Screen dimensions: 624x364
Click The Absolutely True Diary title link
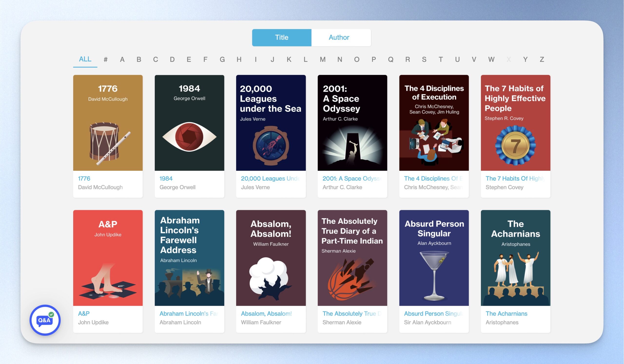[352, 314]
